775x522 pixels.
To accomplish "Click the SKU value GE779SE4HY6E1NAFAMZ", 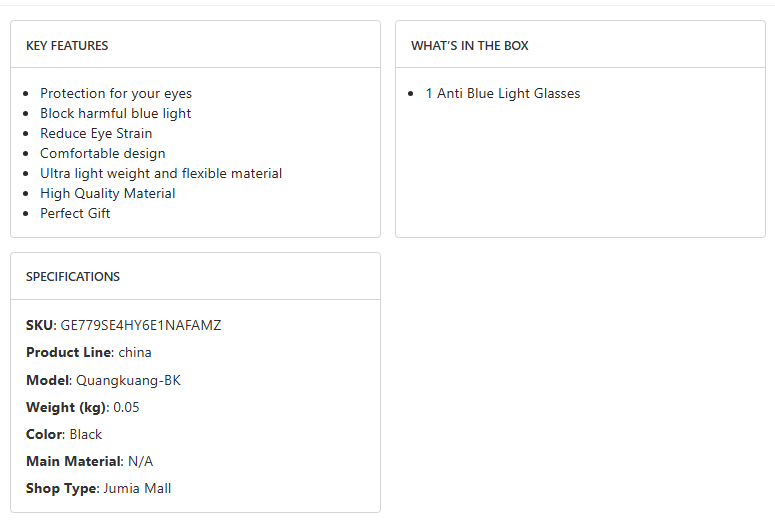I will (141, 325).
